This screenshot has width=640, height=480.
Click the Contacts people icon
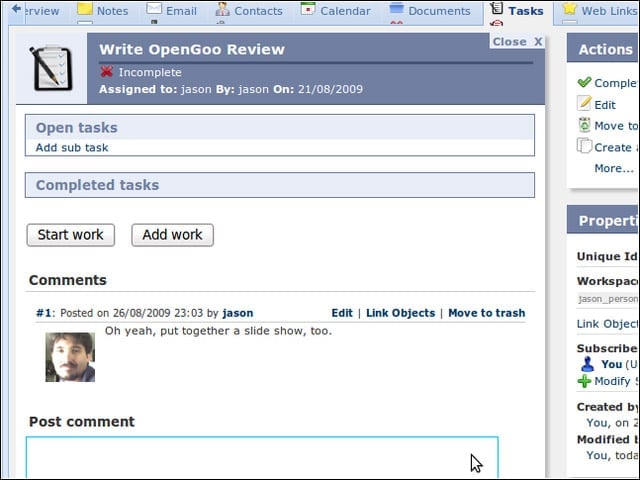tap(222, 9)
